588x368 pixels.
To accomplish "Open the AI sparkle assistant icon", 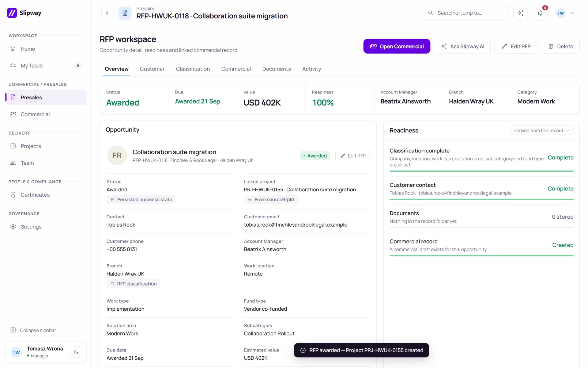I will click(521, 13).
